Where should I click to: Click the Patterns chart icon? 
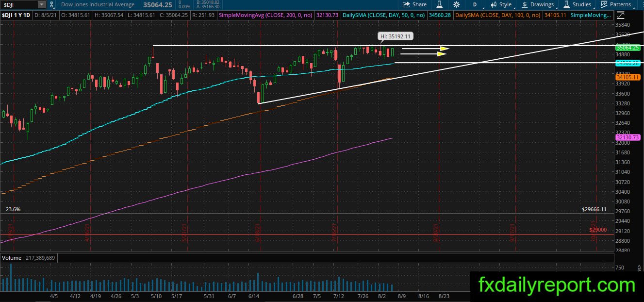[x=604, y=4]
